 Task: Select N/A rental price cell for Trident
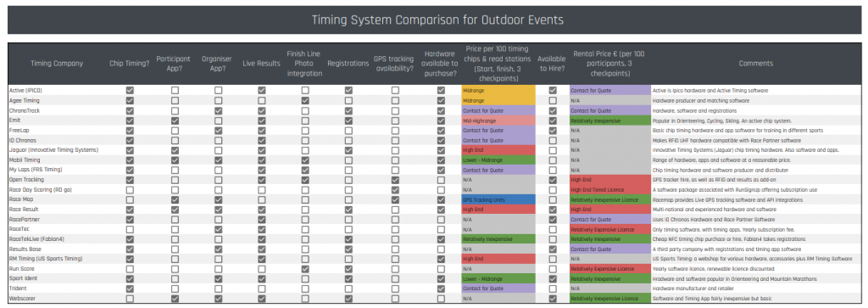(610, 288)
